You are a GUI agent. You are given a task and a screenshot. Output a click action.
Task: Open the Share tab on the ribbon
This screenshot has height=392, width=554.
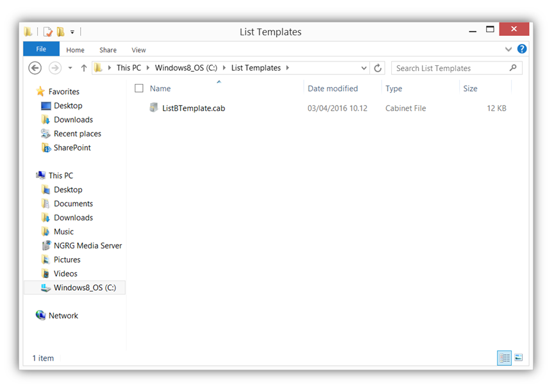[x=108, y=49]
